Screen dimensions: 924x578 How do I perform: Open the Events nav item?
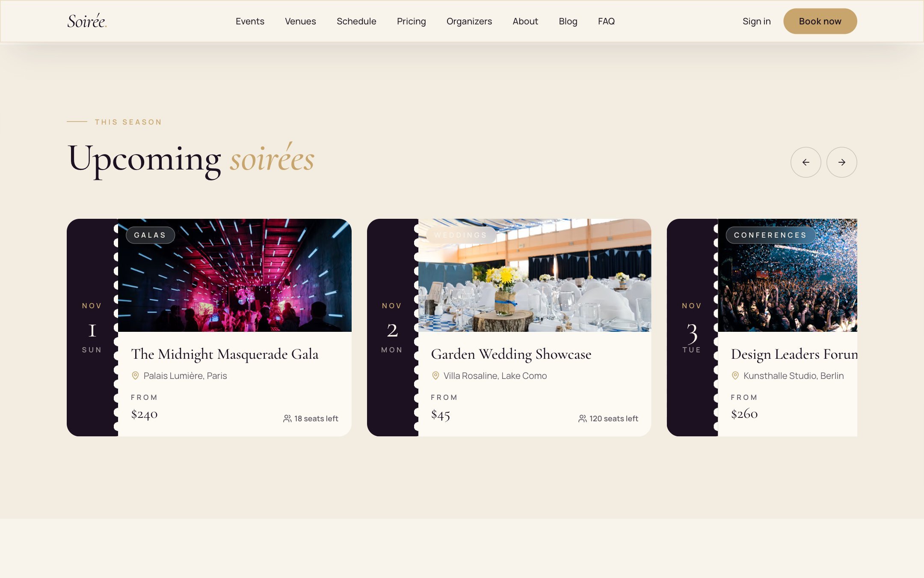[x=250, y=21]
